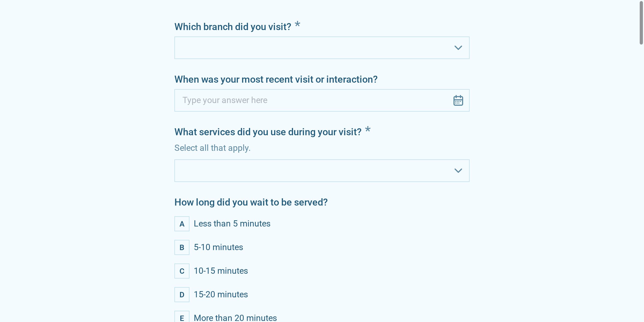Image resolution: width=644 pixels, height=322 pixels.
Task: Choose '5-10 minutes' answer
Action: (218, 247)
